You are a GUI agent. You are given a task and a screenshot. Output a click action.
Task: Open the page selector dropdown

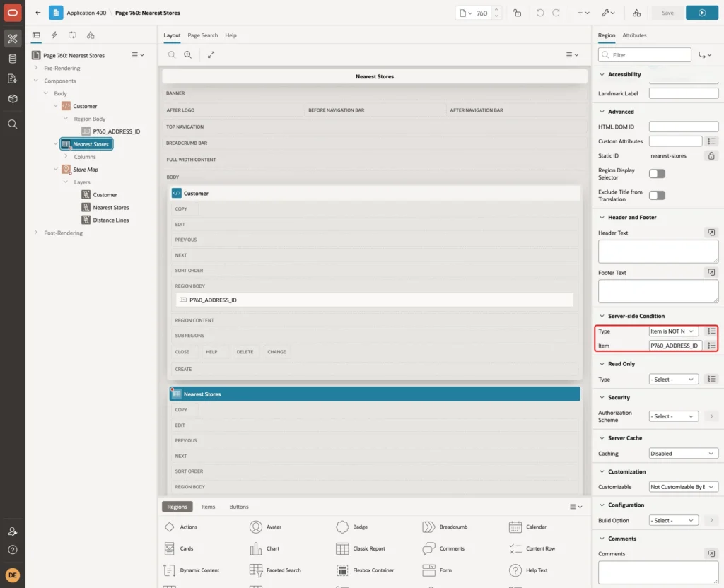click(x=466, y=13)
